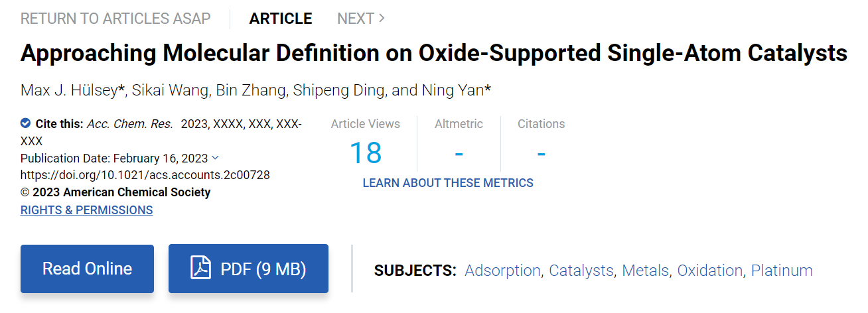Select the Platinum subject link

point(782,271)
